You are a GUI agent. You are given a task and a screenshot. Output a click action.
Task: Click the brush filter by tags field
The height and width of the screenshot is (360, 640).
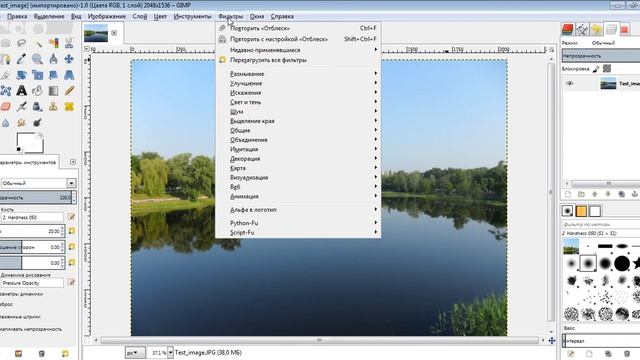point(601,224)
